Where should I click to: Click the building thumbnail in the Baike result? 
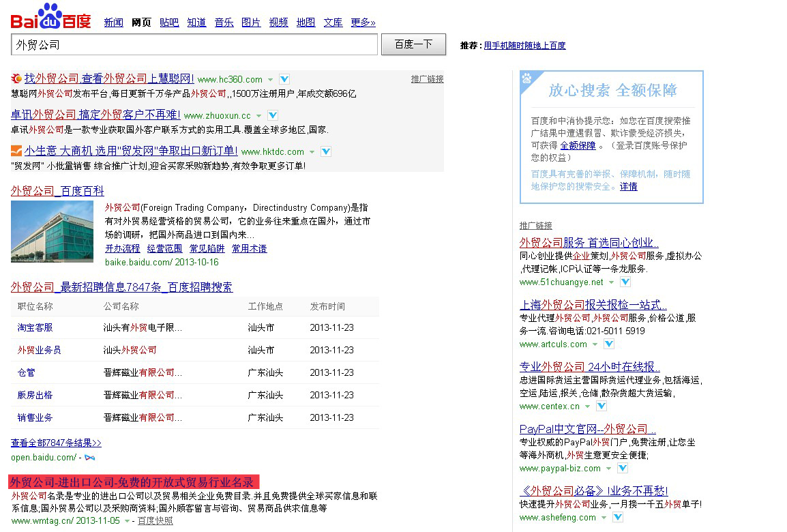point(52,231)
